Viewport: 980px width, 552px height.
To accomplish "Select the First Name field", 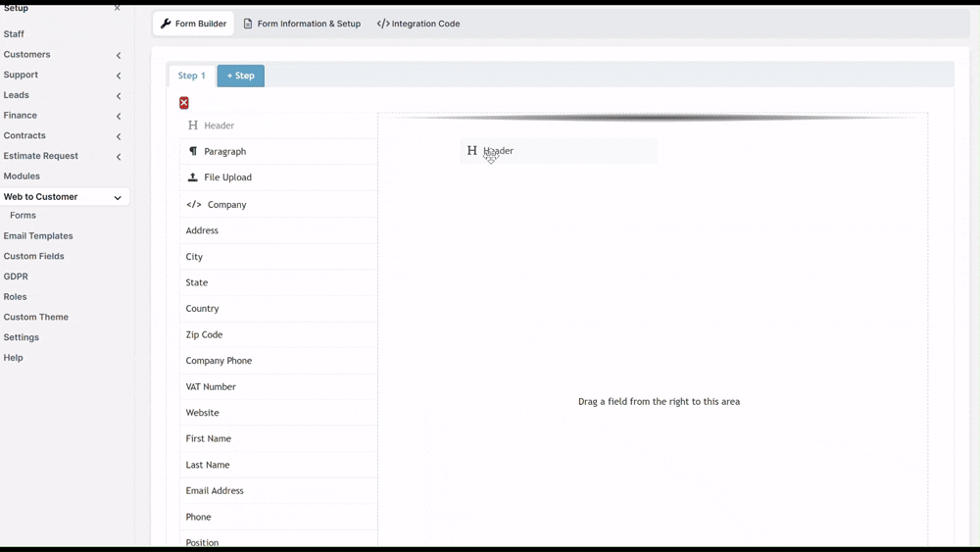I will tap(278, 439).
